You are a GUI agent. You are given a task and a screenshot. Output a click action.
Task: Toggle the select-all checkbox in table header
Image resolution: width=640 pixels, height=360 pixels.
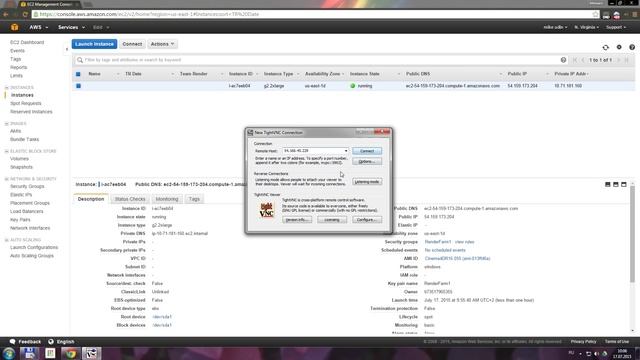pyautogui.click(x=78, y=74)
